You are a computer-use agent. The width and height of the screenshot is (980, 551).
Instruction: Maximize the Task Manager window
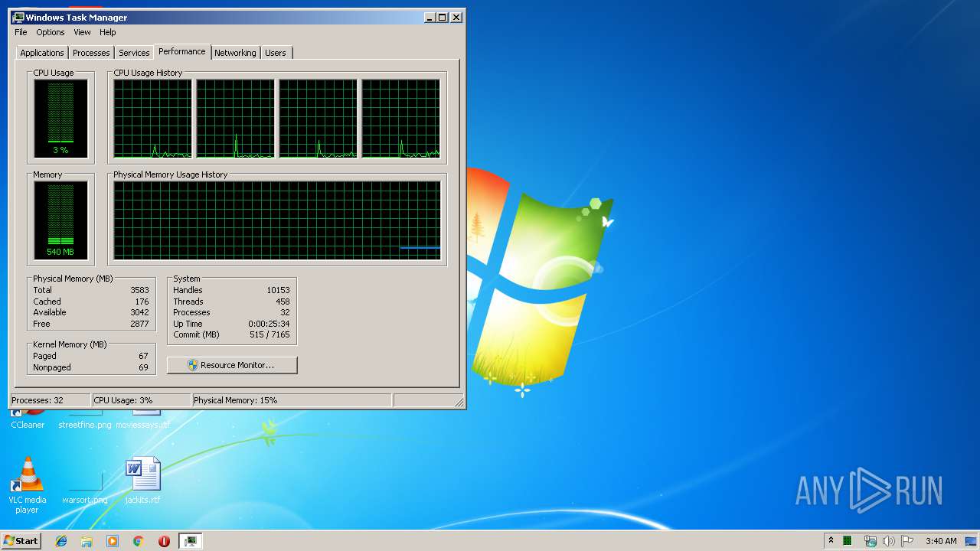coord(442,17)
